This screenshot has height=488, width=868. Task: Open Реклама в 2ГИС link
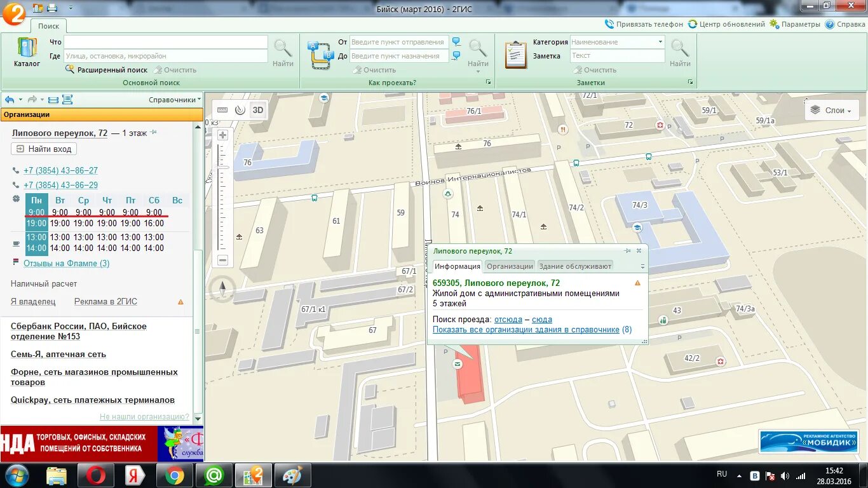coord(105,302)
